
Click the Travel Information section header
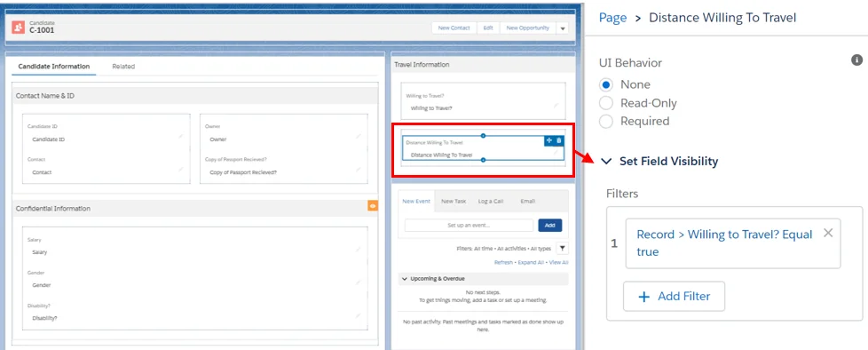click(484, 65)
